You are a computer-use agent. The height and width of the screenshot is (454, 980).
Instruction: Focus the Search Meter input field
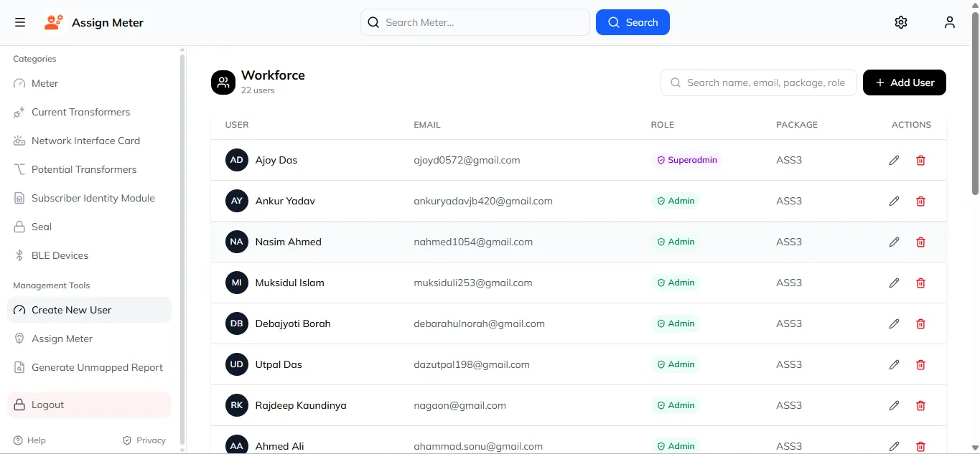[475, 22]
